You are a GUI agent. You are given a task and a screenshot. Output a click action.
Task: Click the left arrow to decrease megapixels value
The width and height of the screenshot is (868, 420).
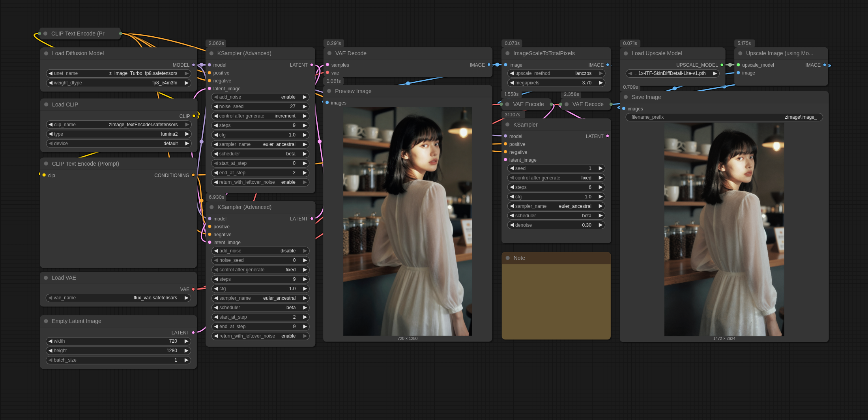[512, 83]
